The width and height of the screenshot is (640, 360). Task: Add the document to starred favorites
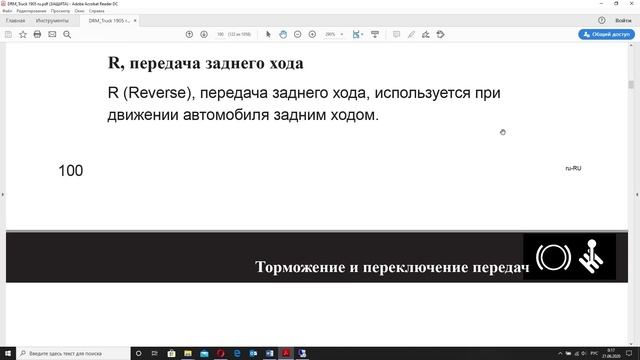click(x=23, y=35)
